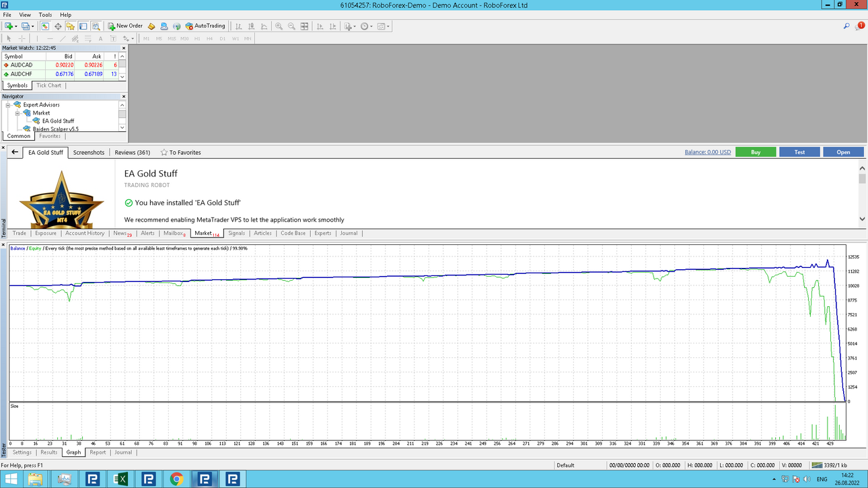Open the View menu
The width and height of the screenshot is (868, 488).
point(25,15)
